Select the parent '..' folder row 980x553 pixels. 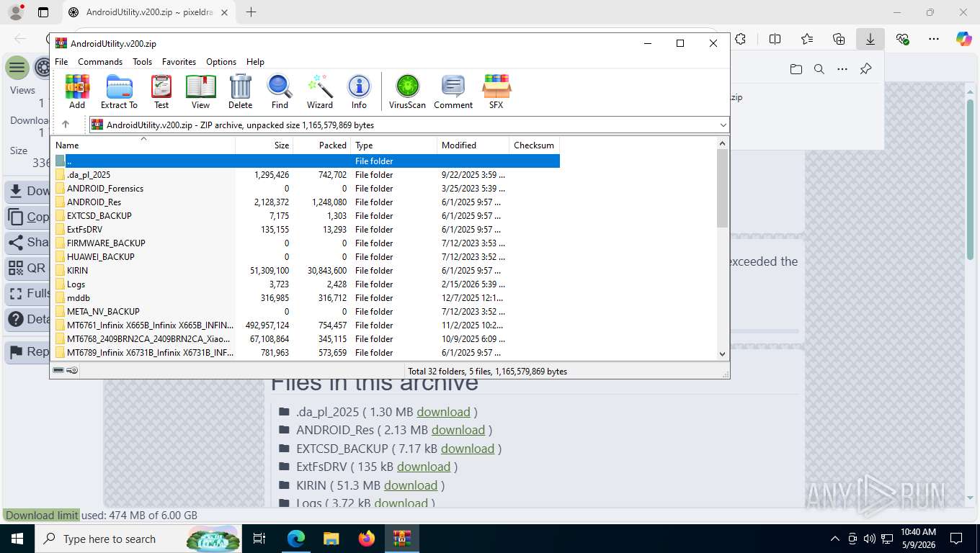click(x=306, y=161)
